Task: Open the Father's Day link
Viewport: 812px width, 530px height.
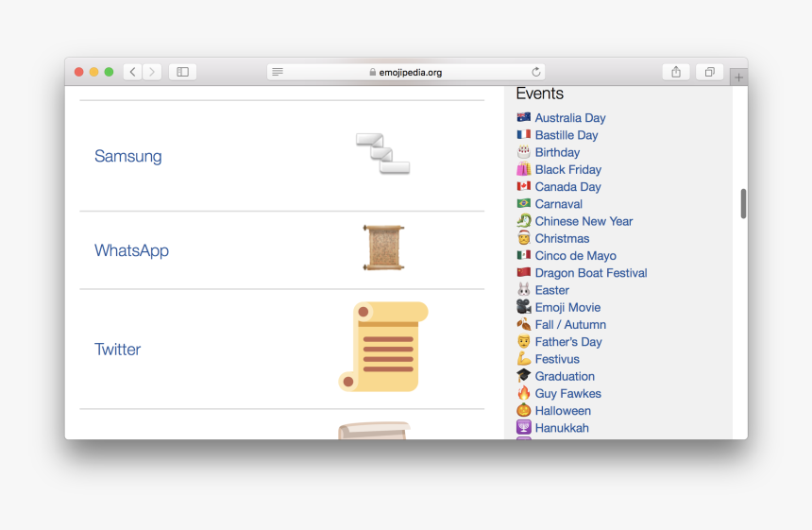Action: coord(568,341)
